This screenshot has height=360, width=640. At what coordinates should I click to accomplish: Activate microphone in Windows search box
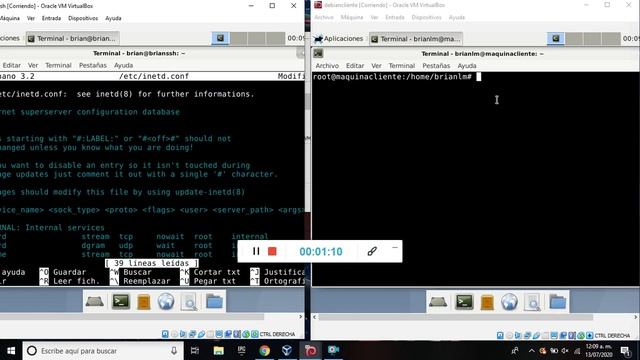pyautogui.click(x=174, y=351)
